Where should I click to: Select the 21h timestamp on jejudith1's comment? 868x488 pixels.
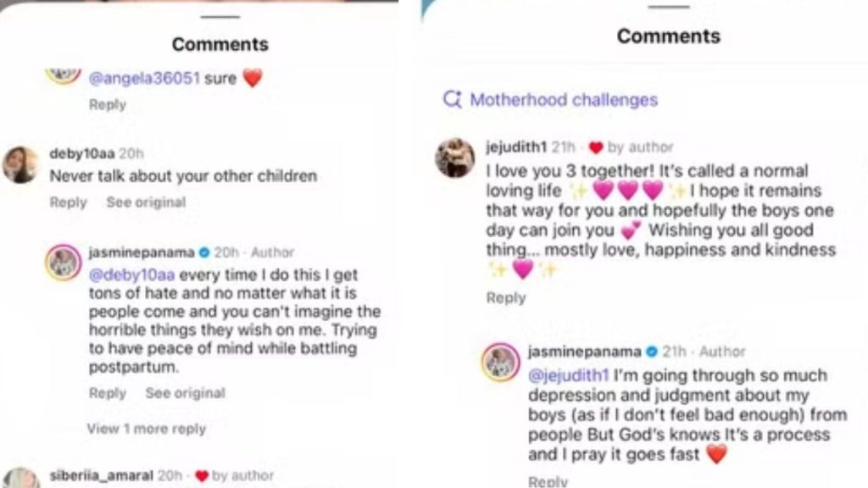pos(564,147)
